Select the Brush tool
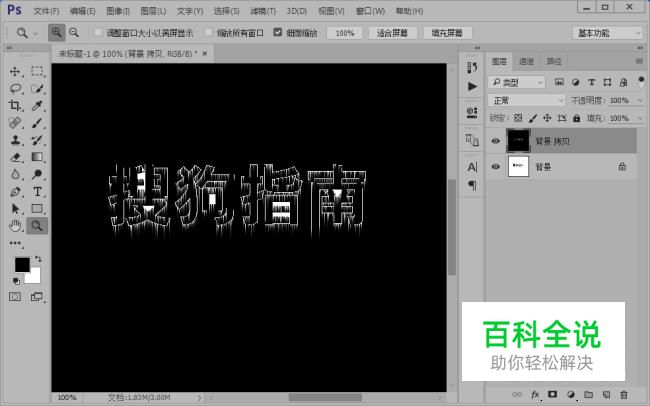 (37, 123)
